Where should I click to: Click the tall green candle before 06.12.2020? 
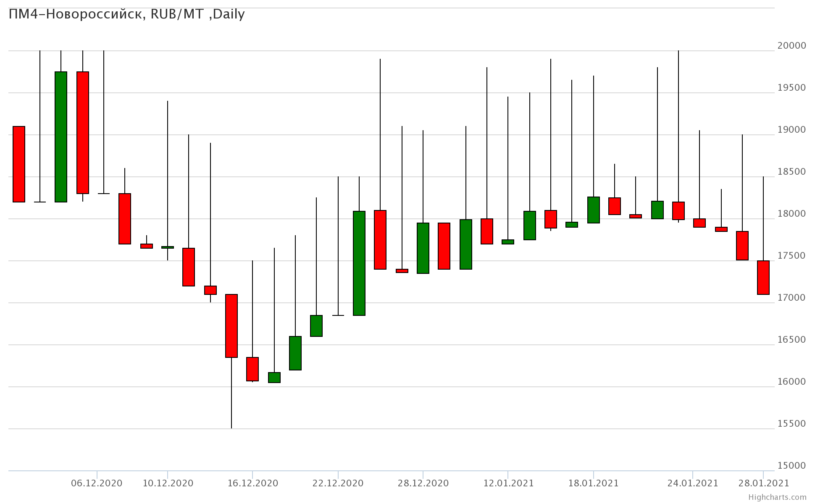61,137
